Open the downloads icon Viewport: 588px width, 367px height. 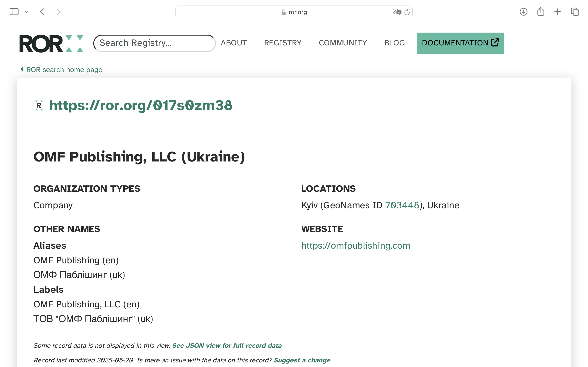[x=523, y=12]
